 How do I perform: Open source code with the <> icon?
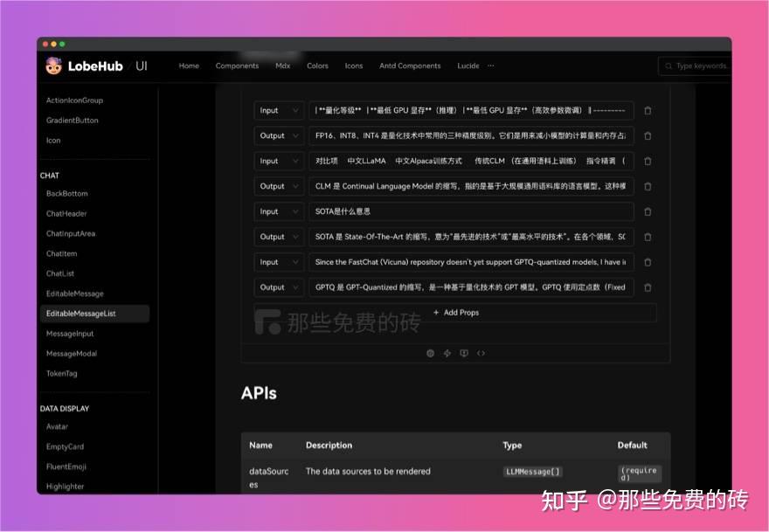point(482,353)
